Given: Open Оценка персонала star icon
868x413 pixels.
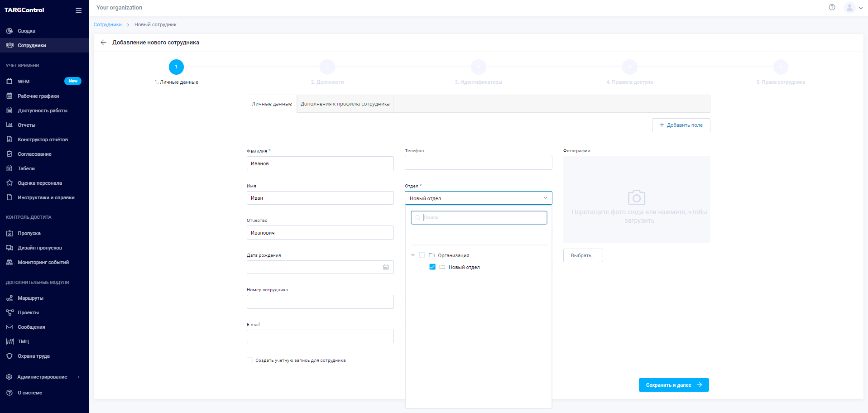Looking at the screenshot, I should (10, 183).
